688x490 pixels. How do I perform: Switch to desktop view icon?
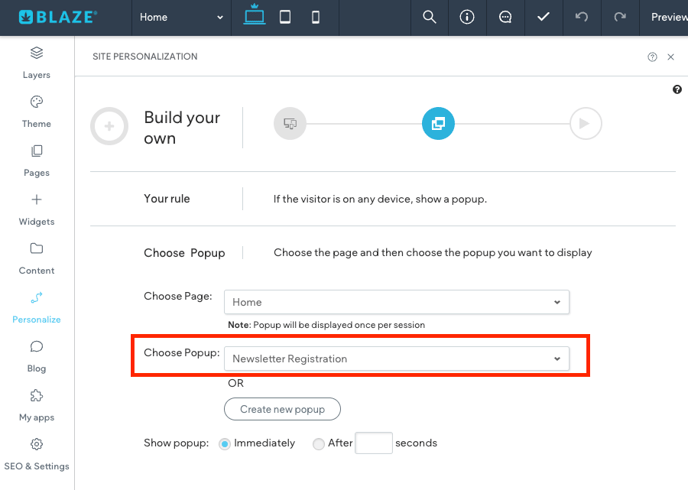(254, 17)
